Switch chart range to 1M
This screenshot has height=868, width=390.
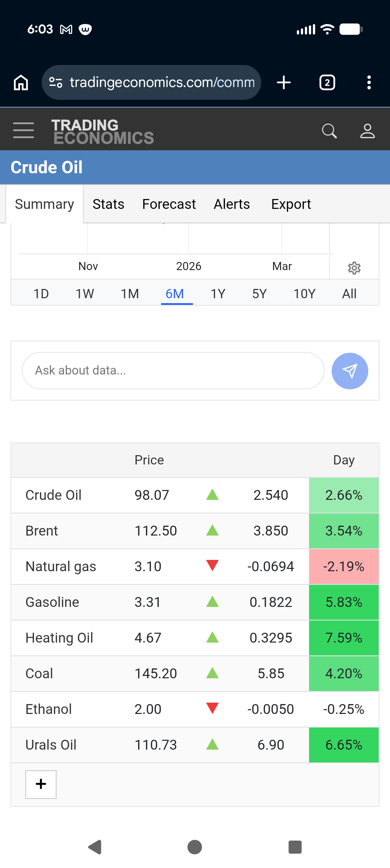coord(130,294)
